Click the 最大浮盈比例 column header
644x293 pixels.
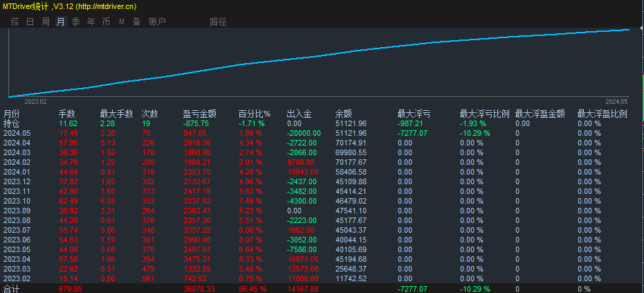coord(602,114)
